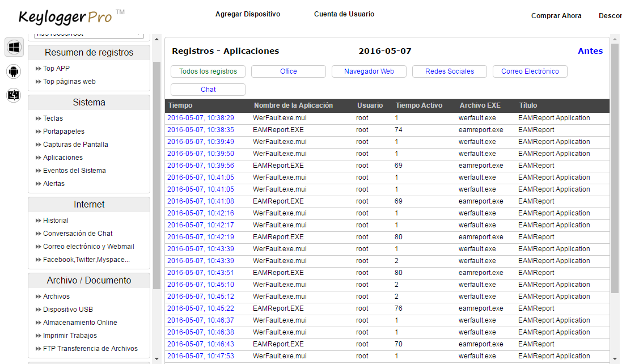Image resolution: width=622 pixels, height=364 pixels.
Task: Open log entry at 10:47:53
Action: coord(201,356)
